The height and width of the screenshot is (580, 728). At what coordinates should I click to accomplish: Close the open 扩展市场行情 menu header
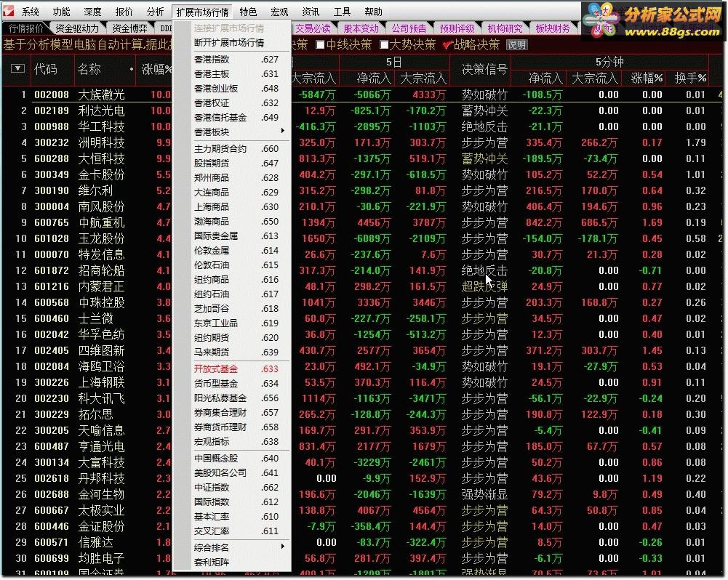click(202, 12)
